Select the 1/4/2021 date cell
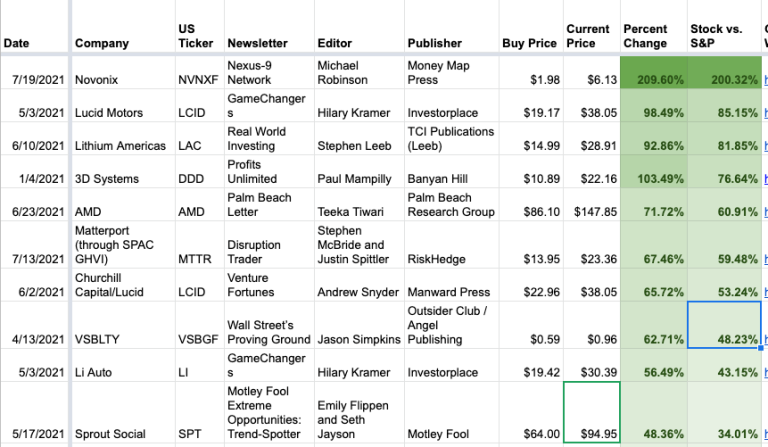 tap(35, 178)
